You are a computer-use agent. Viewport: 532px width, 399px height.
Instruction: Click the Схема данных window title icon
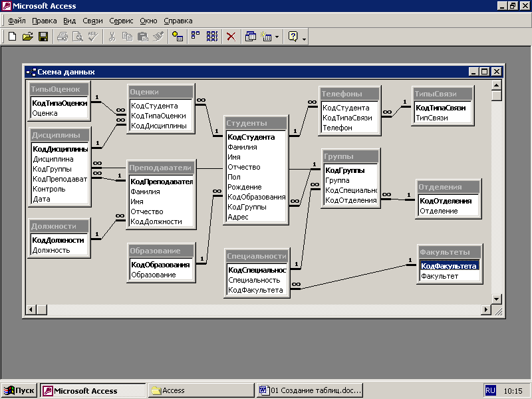(31, 72)
